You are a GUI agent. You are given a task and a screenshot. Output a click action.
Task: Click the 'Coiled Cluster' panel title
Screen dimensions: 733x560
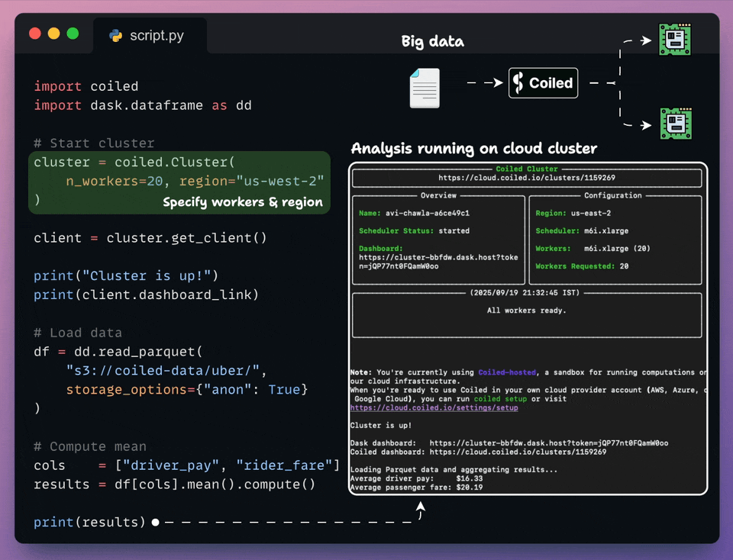pos(527,169)
